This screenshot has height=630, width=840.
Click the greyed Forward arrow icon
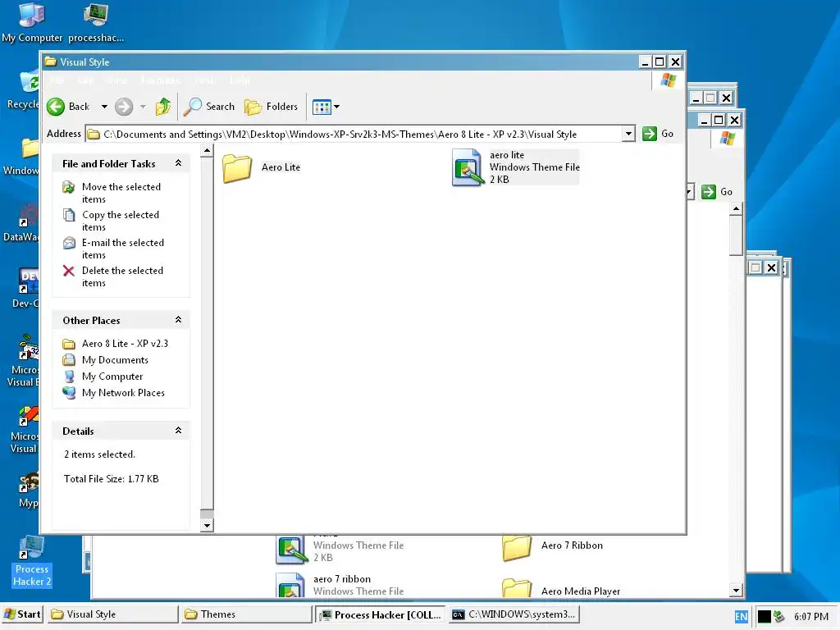pos(124,107)
